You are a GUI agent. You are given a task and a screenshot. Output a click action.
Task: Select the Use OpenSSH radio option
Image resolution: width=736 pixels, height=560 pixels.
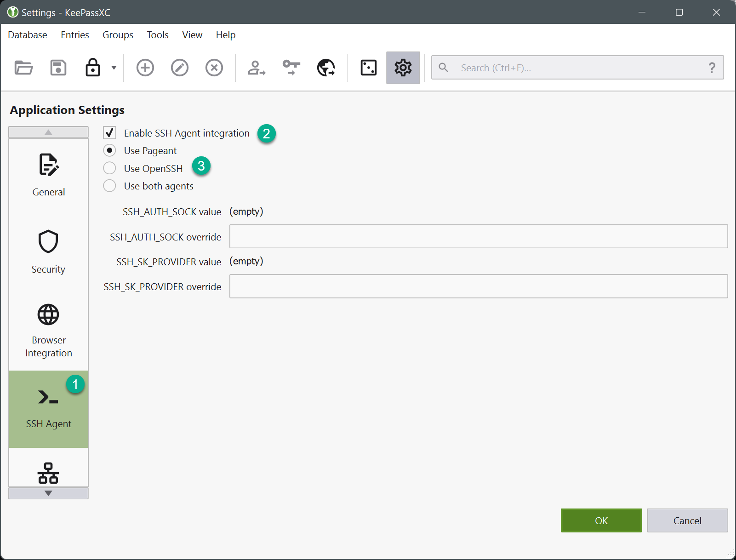click(x=109, y=168)
